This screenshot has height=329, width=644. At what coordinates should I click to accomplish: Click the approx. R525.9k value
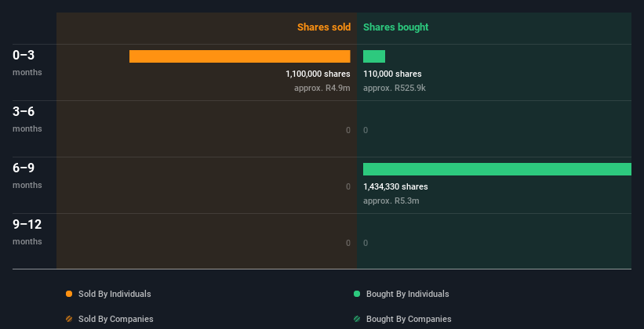[x=395, y=88]
